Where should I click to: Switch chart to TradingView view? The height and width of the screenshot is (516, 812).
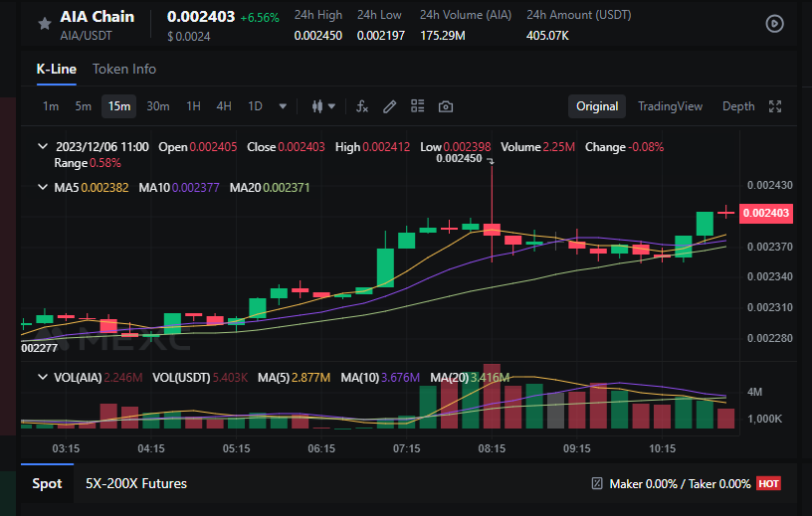click(670, 106)
